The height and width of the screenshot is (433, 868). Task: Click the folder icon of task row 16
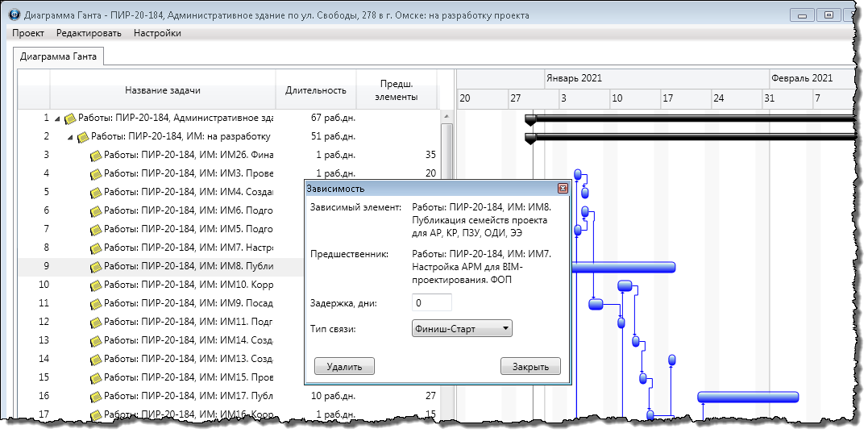(96, 396)
